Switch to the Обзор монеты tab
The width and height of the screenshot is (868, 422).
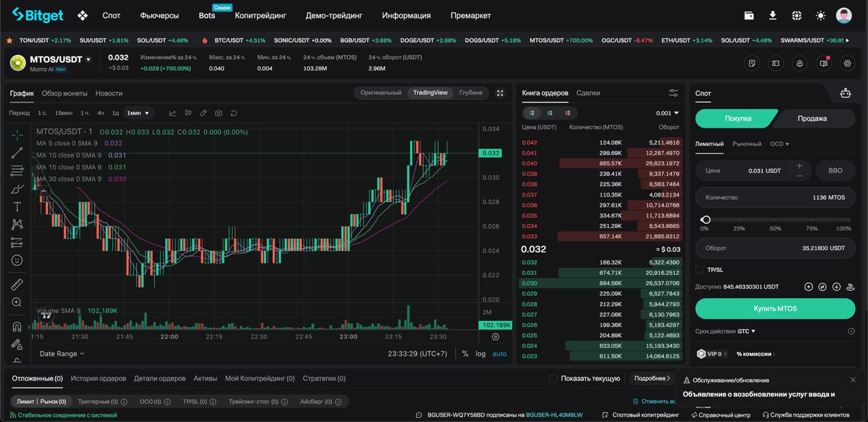pos(64,93)
